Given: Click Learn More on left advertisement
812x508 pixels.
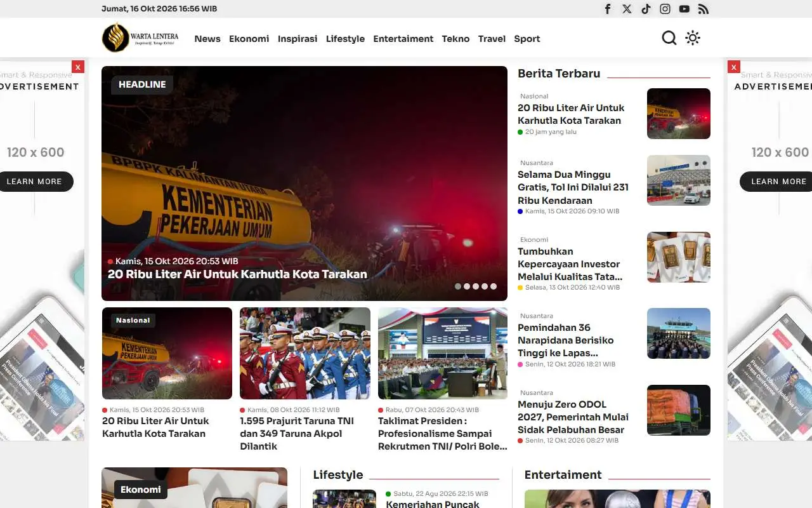Looking at the screenshot, I should [x=35, y=182].
